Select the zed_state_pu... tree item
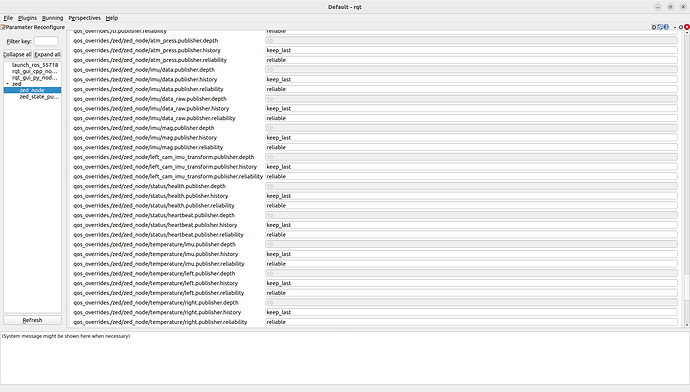The height and width of the screenshot is (392, 690). tap(39, 96)
